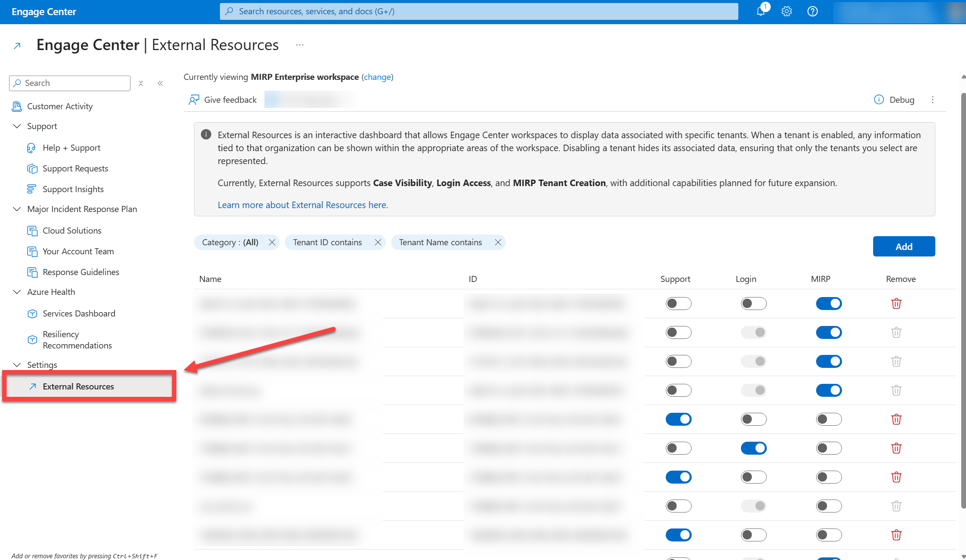Click Engage Center header title
966x560 pixels.
44,12
